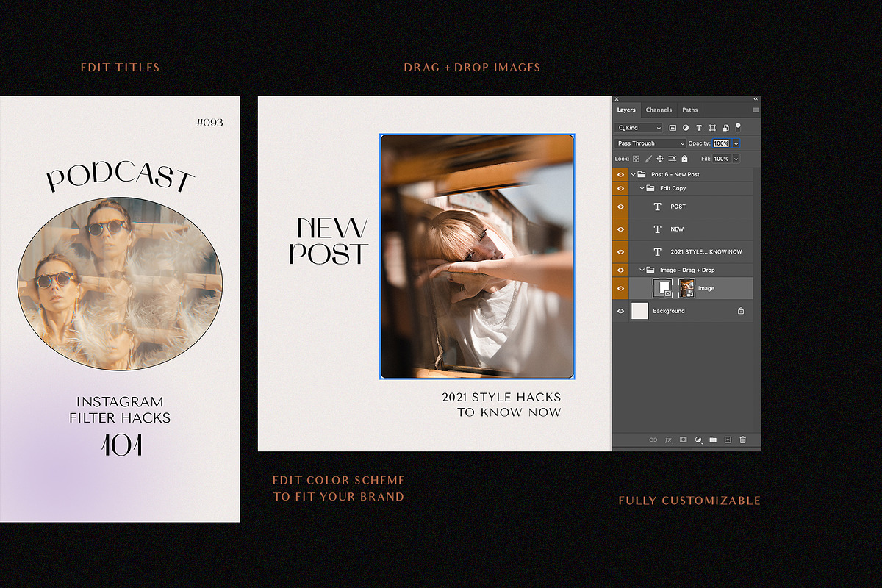The height and width of the screenshot is (588, 882).
Task: Click the adjustment layer filter icon
Action: click(x=686, y=128)
